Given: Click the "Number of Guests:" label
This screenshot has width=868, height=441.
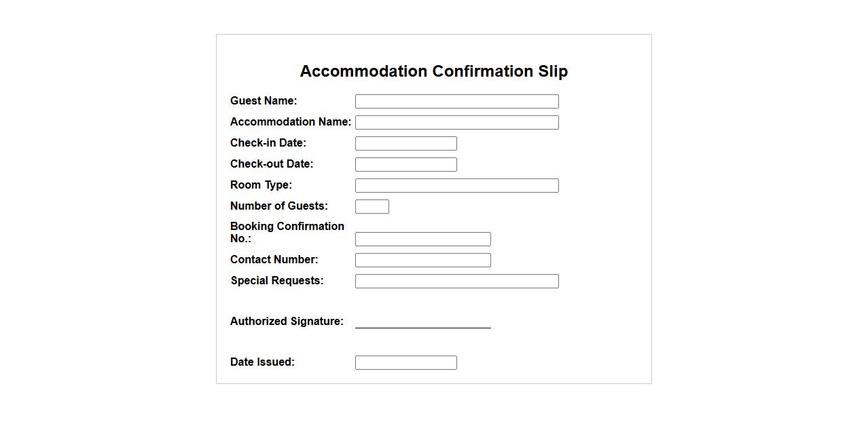Looking at the screenshot, I should (278, 206).
